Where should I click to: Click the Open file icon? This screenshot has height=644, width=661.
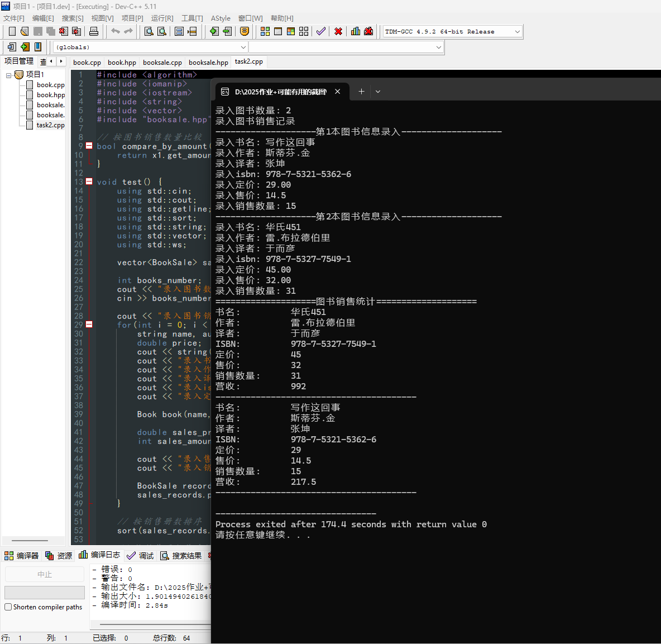(25, 31)
